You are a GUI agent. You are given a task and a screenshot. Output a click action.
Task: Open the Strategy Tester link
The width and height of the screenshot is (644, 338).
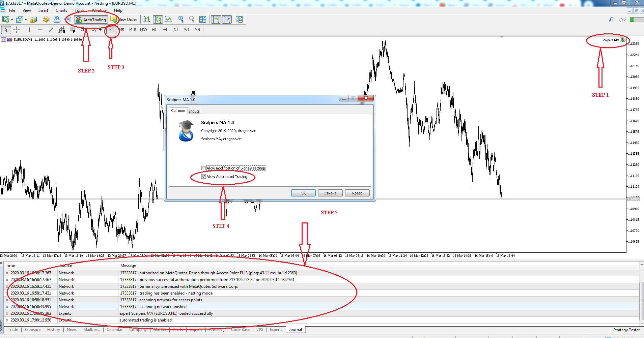coord(626,330)
